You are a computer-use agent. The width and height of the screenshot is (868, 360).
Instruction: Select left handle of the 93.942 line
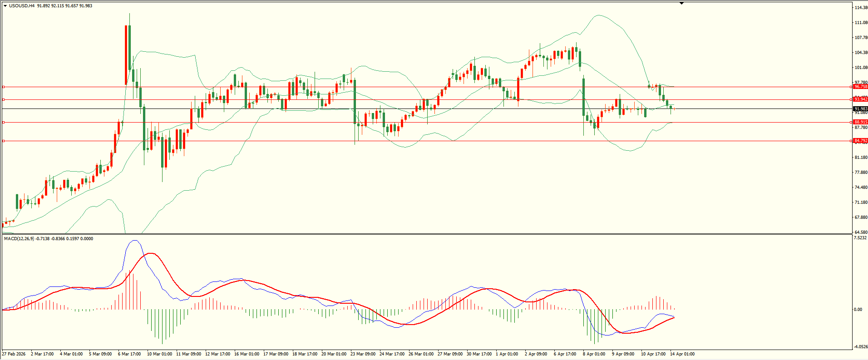coord(4,99)
